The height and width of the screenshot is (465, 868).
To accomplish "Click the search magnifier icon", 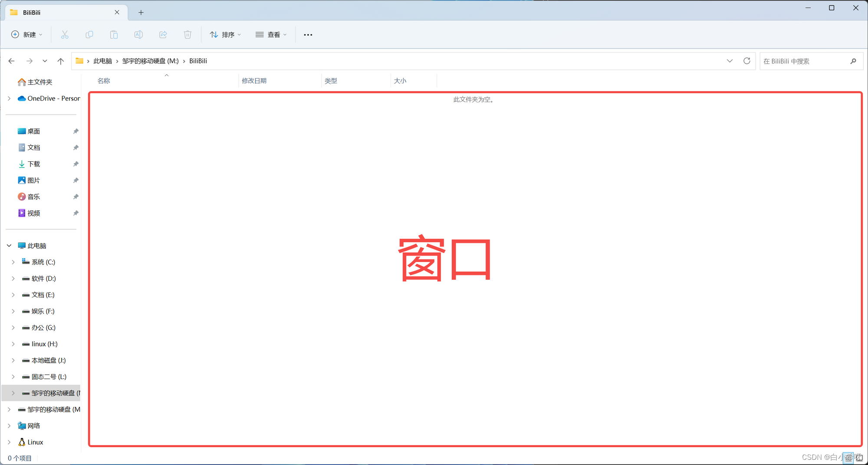I will click(853, 61).
